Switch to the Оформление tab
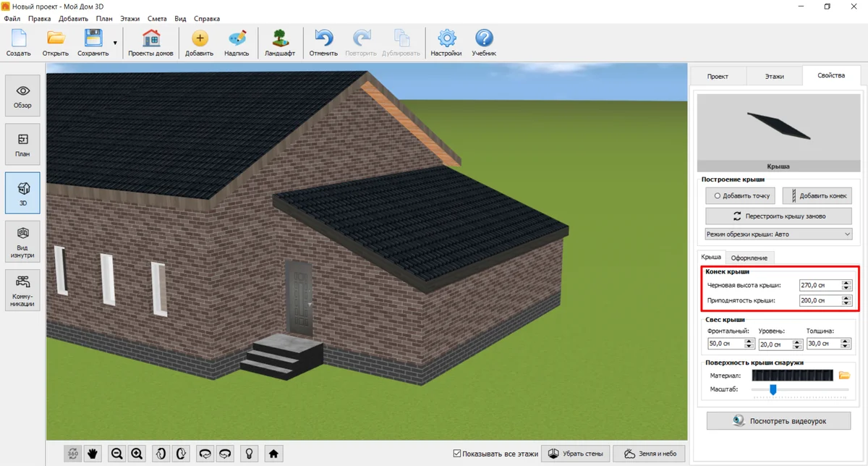 [749, 258]
